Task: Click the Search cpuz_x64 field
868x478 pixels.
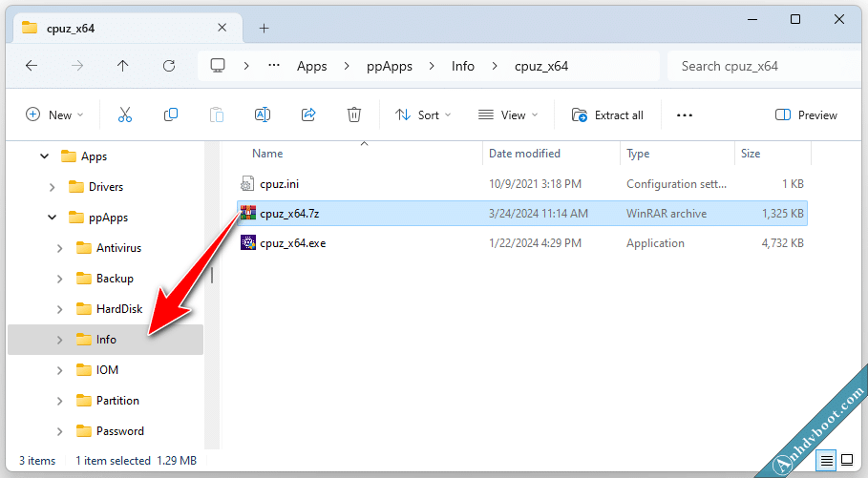Action: [765, 66]
